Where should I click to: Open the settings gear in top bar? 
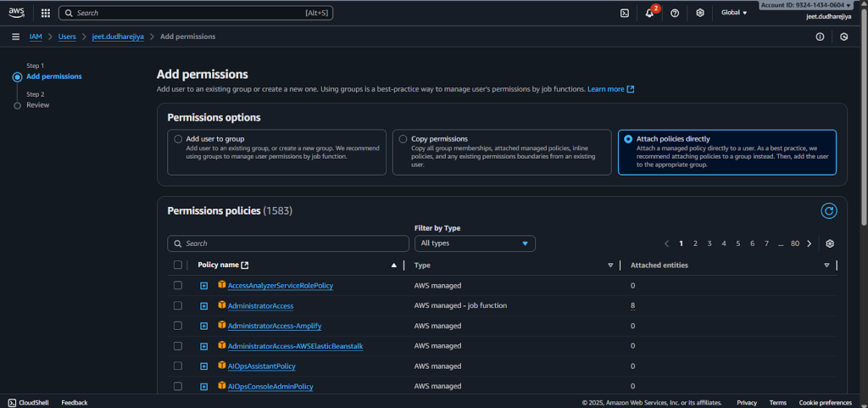[x=699, y=13]
